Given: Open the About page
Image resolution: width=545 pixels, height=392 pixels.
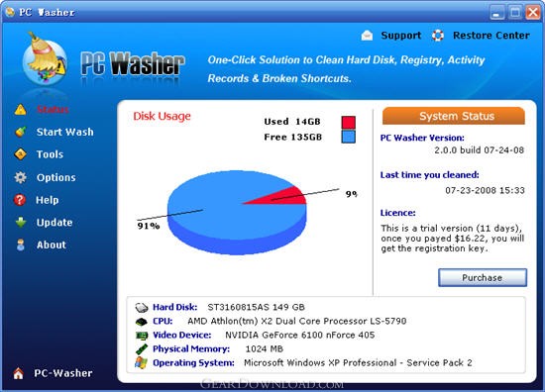Looking at the screenshot, I should point(52,245).
